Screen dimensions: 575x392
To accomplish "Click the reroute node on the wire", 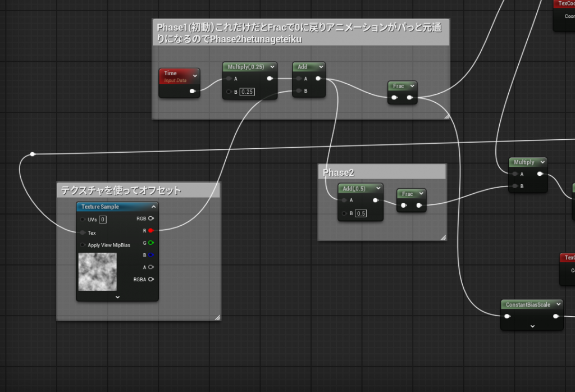I will (33, 154).
